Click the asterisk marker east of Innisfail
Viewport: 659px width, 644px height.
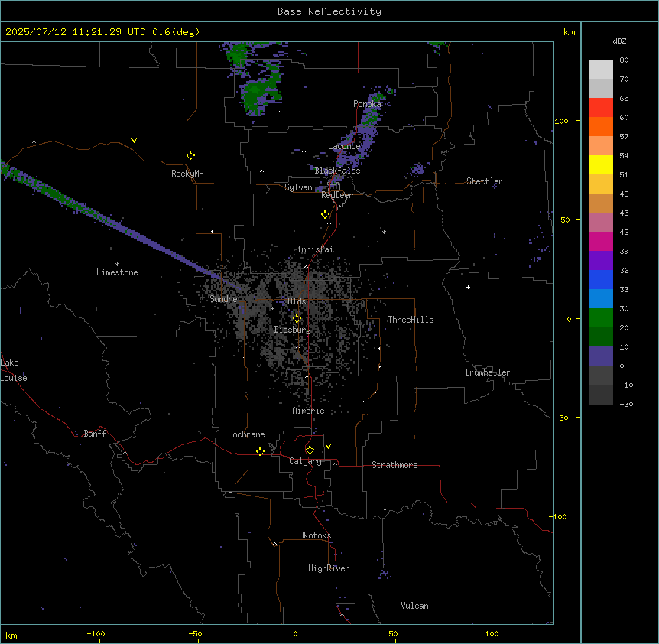[x=384, y=232]
